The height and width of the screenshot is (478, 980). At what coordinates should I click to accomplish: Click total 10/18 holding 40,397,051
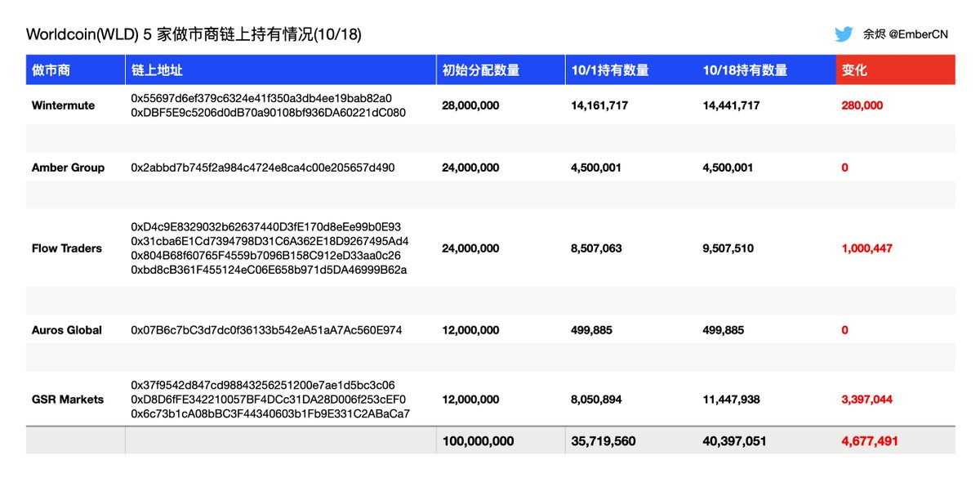coord(736,440)
